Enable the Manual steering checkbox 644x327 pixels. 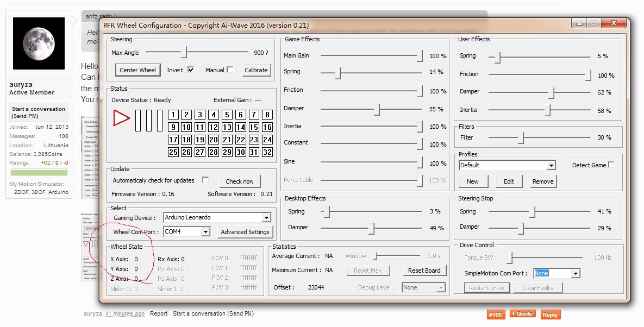click(230, 70)
